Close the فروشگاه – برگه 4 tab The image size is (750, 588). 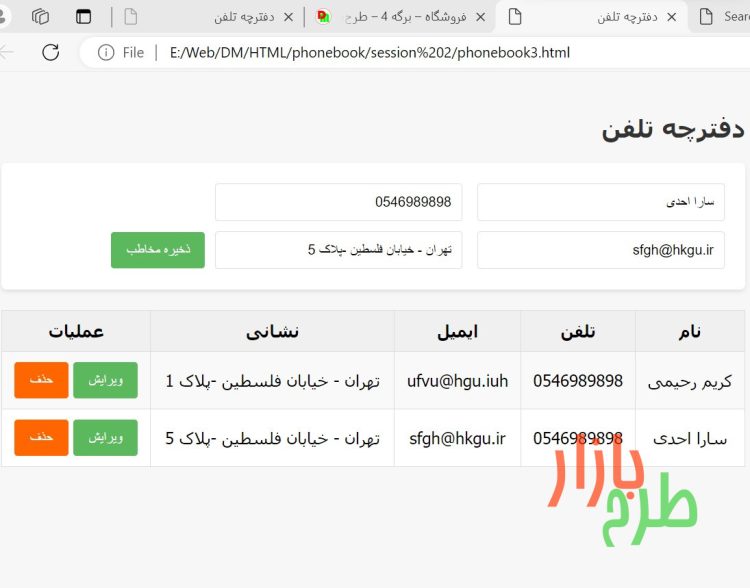point(481,17)
